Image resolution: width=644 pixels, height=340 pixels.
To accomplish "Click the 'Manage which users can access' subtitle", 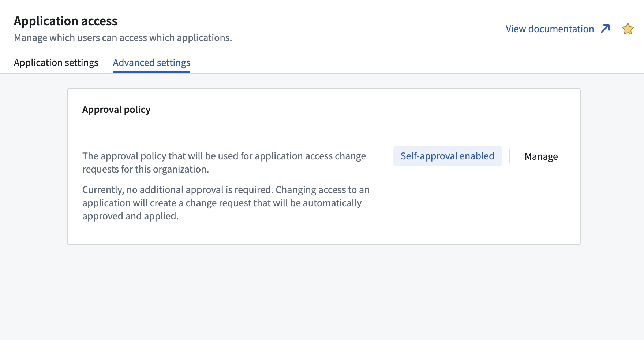I will [x=123, y=38].
